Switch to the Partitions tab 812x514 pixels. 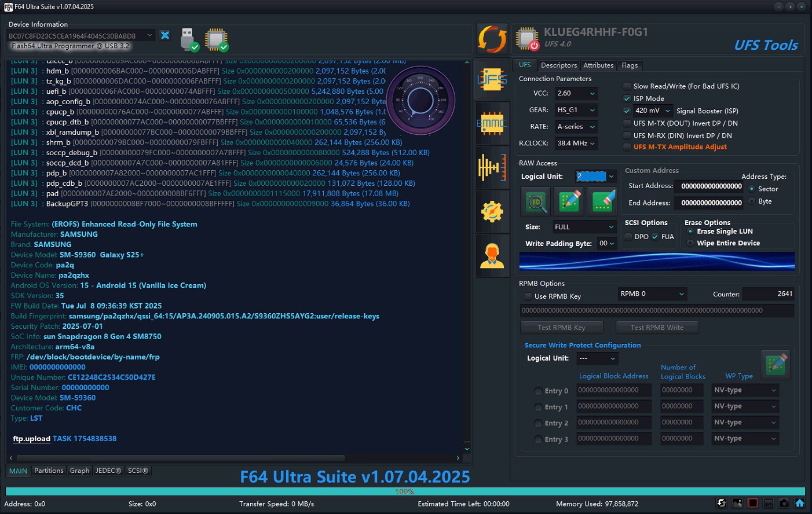tap(49, 471)
